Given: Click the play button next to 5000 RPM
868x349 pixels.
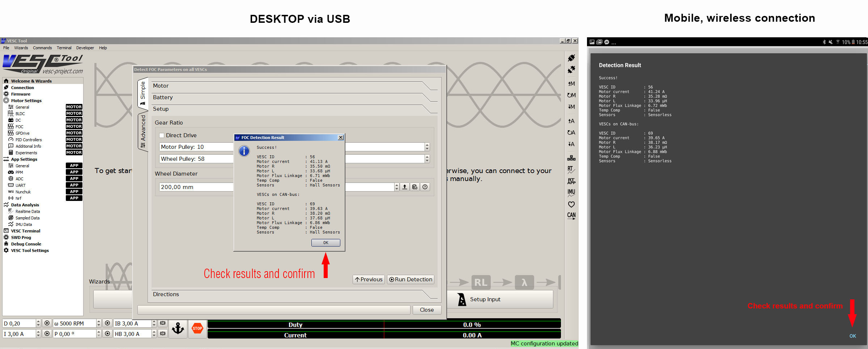Looking at the screenshot, I should 107,323.
